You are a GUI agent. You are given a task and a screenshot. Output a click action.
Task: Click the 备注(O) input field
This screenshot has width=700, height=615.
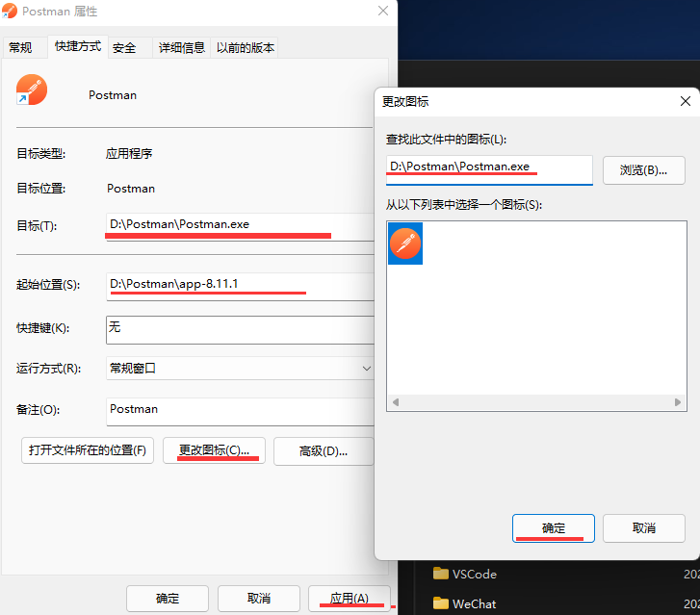pyautogui.click(x=240, y=412)
